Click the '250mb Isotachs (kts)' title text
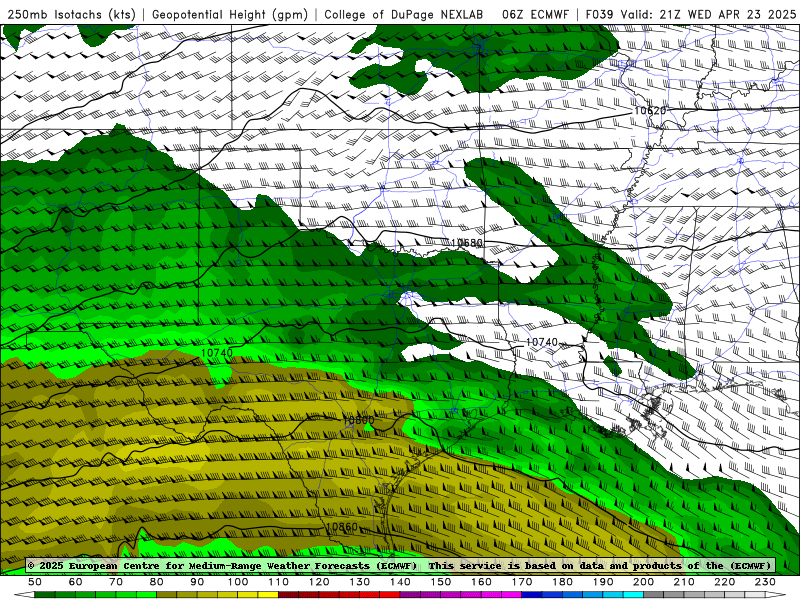800x600 pixels. (x=71, y=14)
